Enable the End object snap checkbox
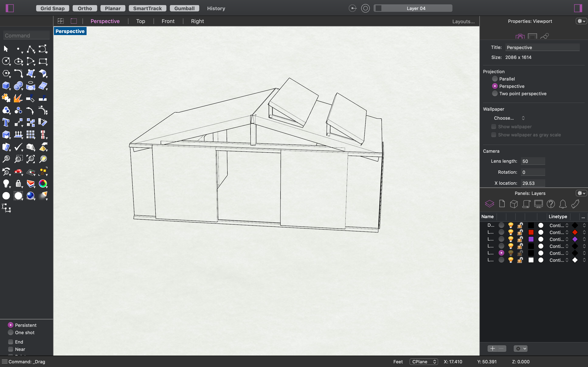588x367 pixels. (x=11, y=342)
